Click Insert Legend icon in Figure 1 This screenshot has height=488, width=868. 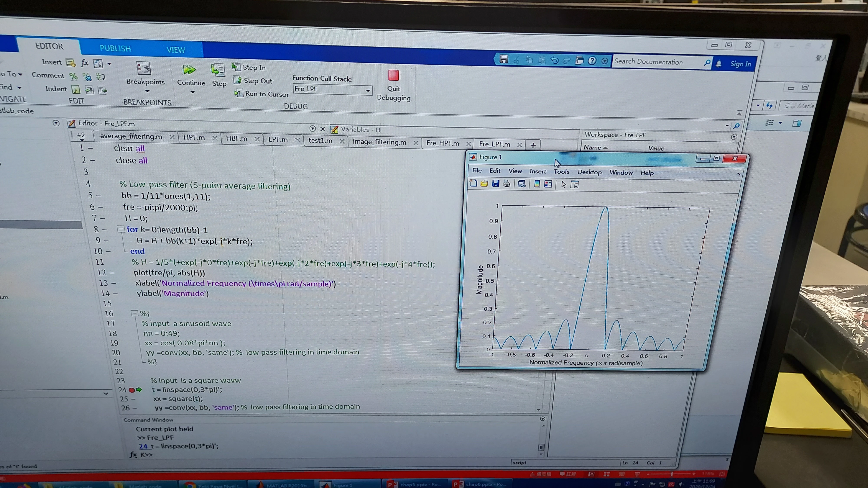pyautogui.click(x=548, y=184)
